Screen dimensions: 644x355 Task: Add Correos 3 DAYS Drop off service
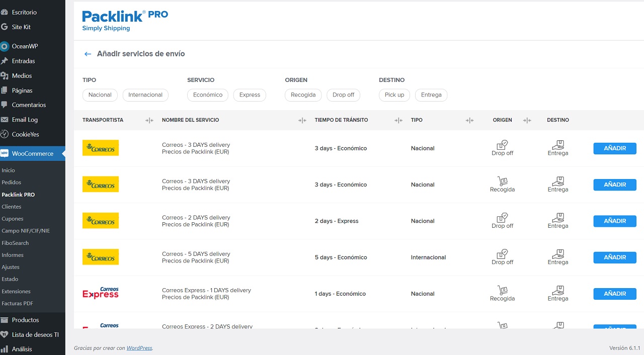click(x=615, y=148)
